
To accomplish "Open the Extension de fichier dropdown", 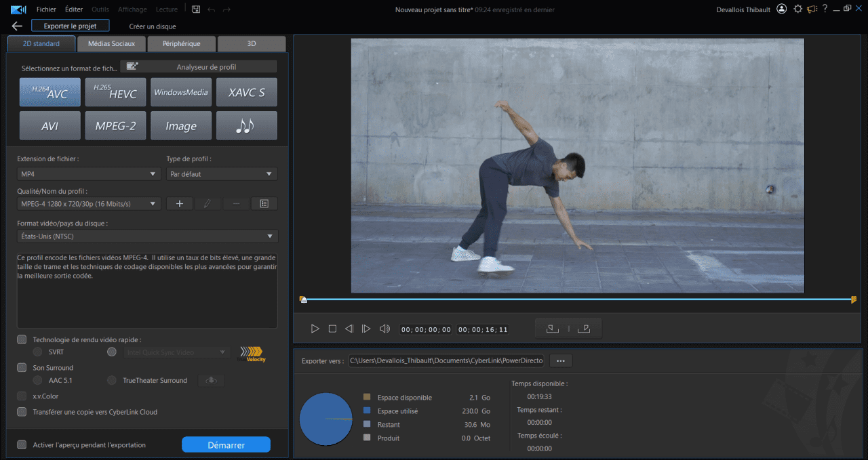I will pos(88,173).
